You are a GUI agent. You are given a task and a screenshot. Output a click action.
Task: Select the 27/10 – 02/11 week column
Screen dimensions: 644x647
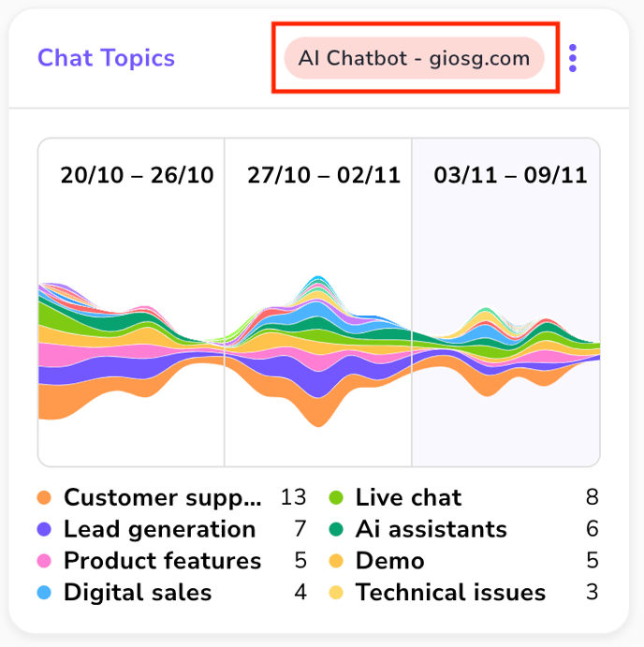(x=318, y=300)
